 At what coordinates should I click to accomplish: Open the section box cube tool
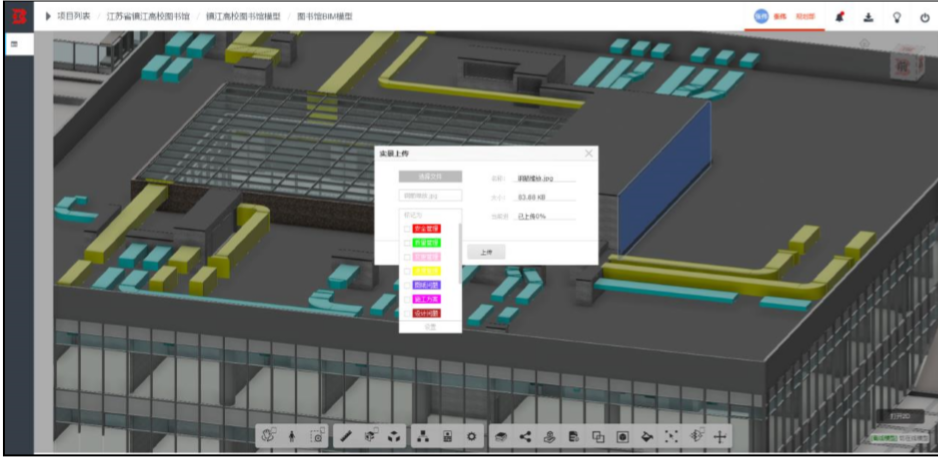click(370, 436)
